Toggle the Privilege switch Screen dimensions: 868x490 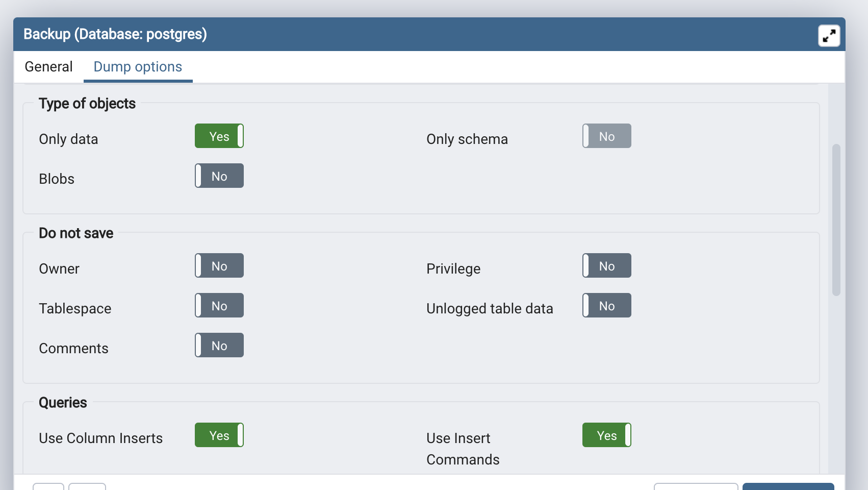click(x=607, y=266)
